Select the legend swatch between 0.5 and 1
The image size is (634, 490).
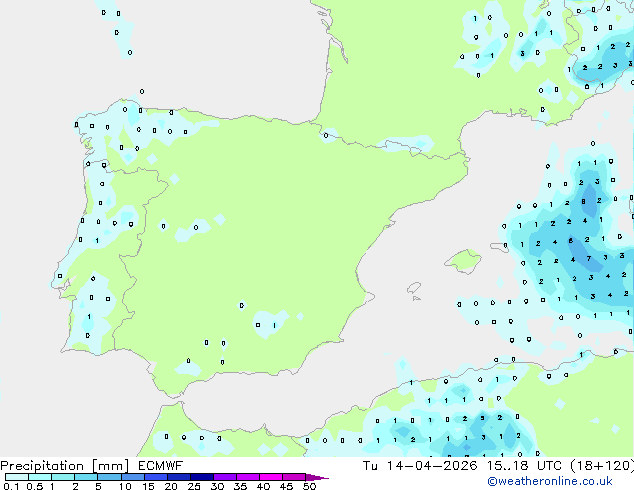click(40, 477)
